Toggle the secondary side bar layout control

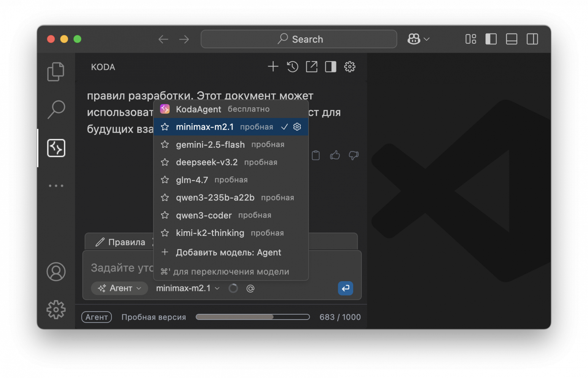tap(532, 39)
